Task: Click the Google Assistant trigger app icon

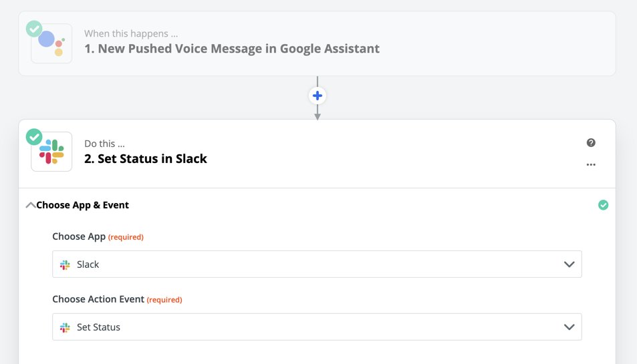Action: (x=51, y=43)
